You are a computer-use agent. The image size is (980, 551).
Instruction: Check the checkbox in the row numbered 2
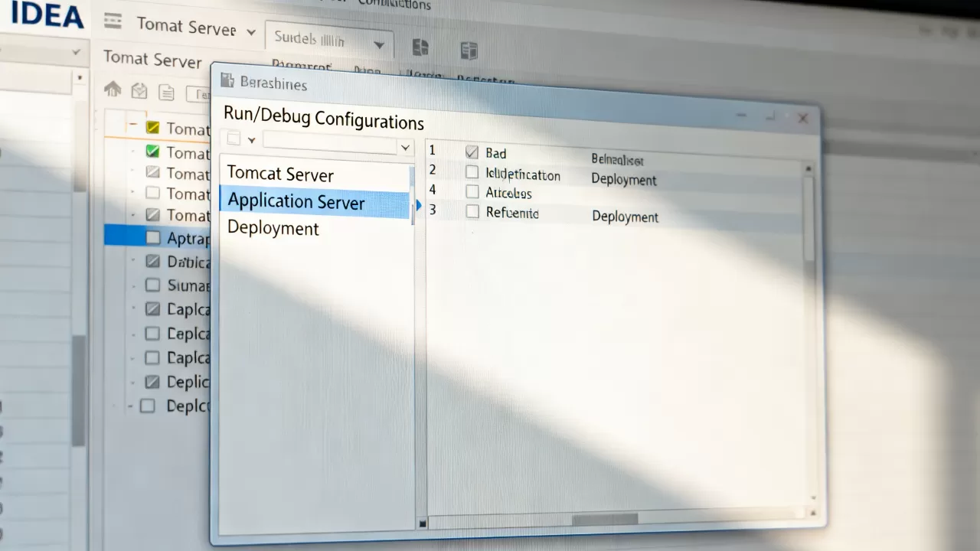coord(472,172)
